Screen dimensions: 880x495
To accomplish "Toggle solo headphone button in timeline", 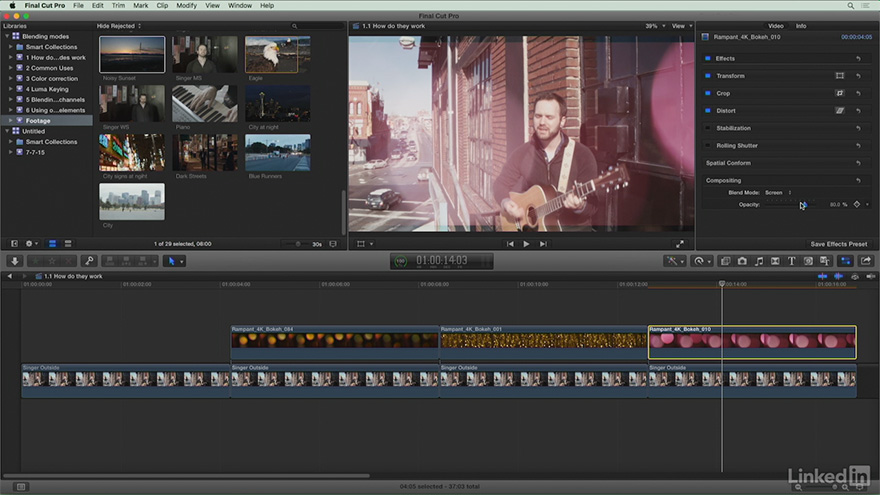I will [855, 276].
